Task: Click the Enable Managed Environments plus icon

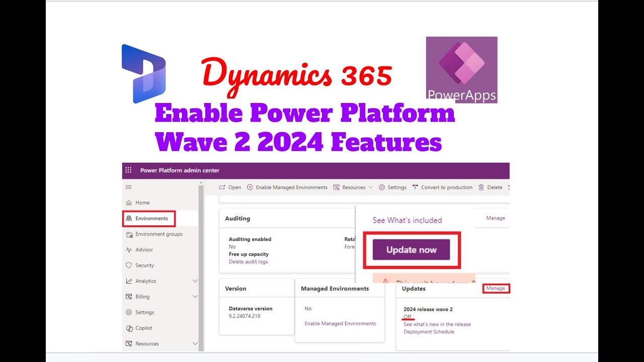Action: 250,187
